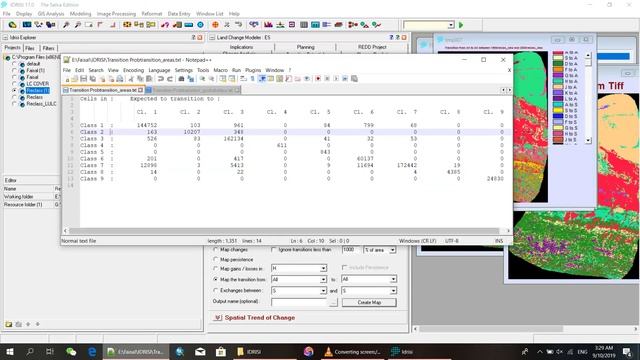Click legend scrollbar down arrow in map window

coord(588,140)
